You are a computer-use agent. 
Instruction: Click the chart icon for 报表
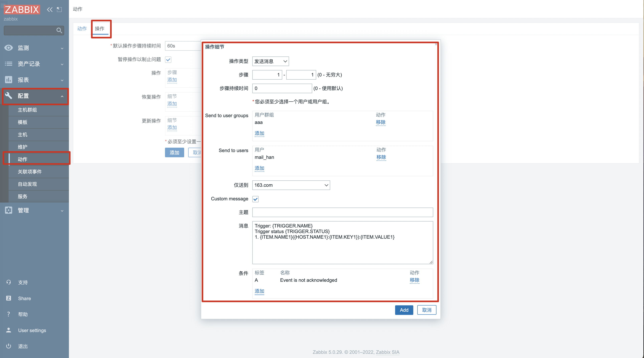pyautogui.click(x=9, y=79)
